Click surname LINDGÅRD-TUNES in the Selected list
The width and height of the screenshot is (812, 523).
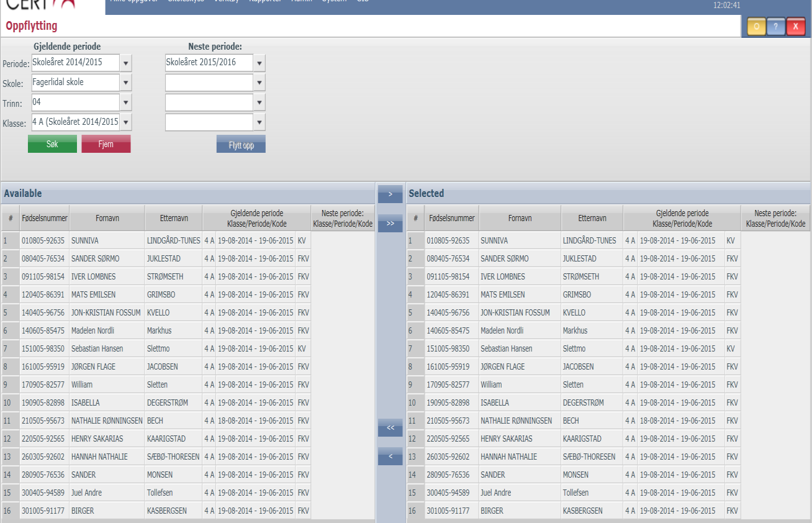click(589, 240)
